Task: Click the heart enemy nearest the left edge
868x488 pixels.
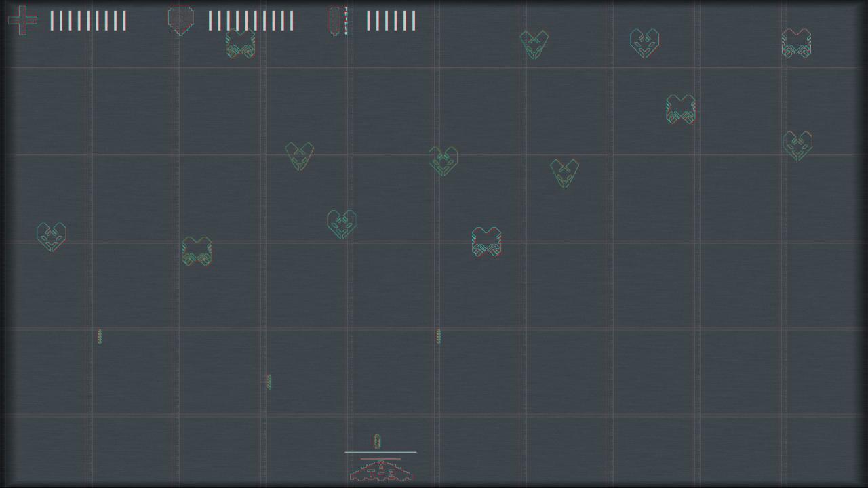Action: 52,237
